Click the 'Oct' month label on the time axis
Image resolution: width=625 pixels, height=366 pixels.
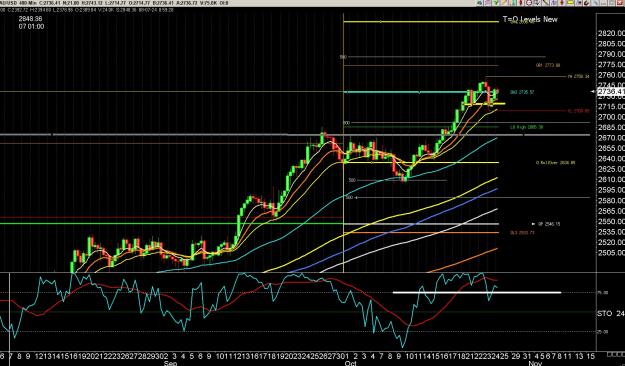point(350,363)
